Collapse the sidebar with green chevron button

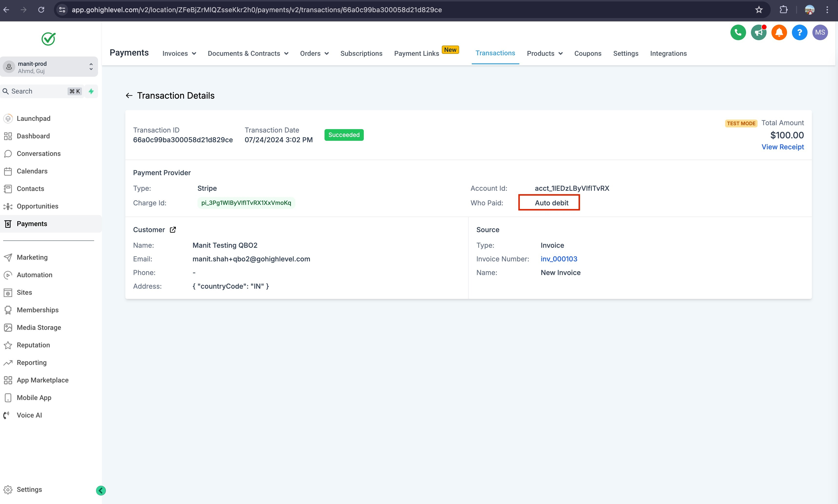coord(101,490)
